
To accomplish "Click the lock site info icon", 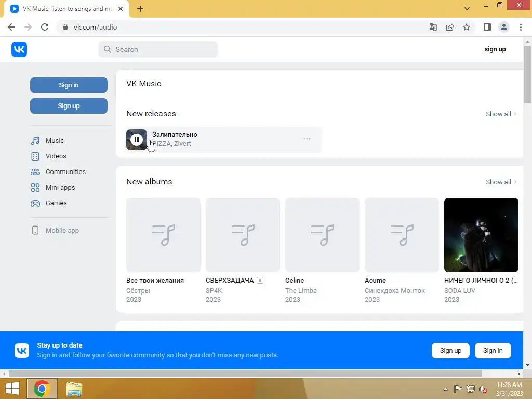I will click(65, 27).
